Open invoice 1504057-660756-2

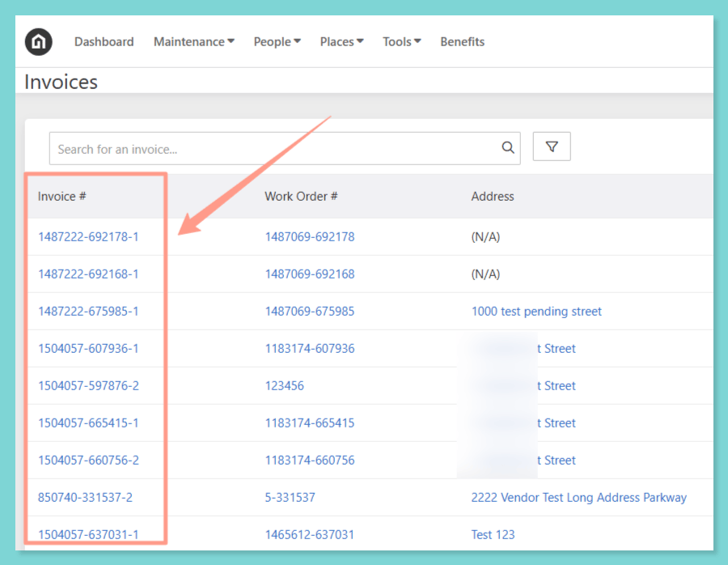coord(88,460)
